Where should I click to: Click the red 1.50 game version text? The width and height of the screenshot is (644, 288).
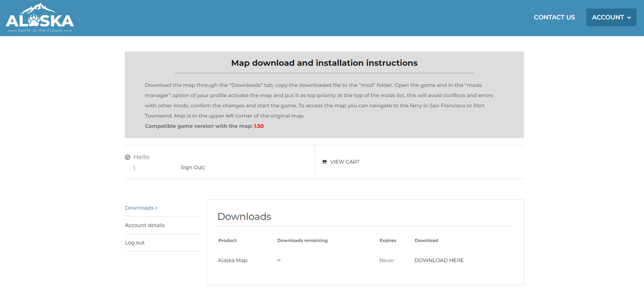[259, 126]
